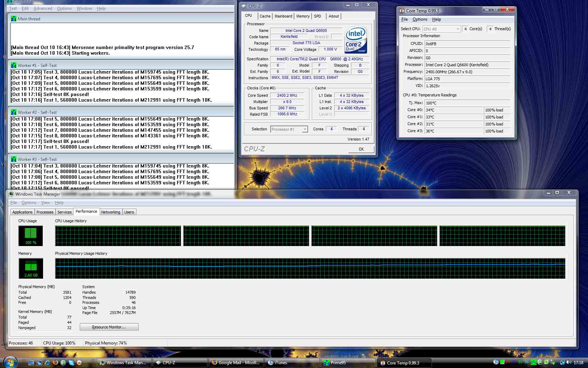Open the Help menu in Core Temp
The width and height of the screenshot is (588, 368).
[436, 19]
